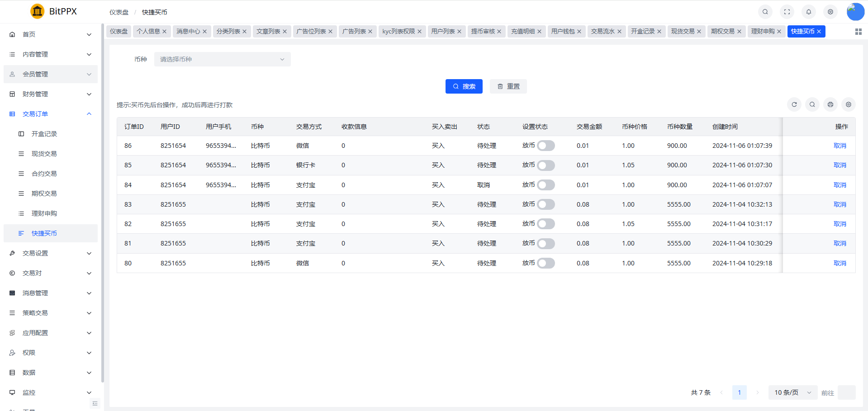The image size is (868, 411).
Task: Click the 前往 page number input field
Action: [846, 392]
